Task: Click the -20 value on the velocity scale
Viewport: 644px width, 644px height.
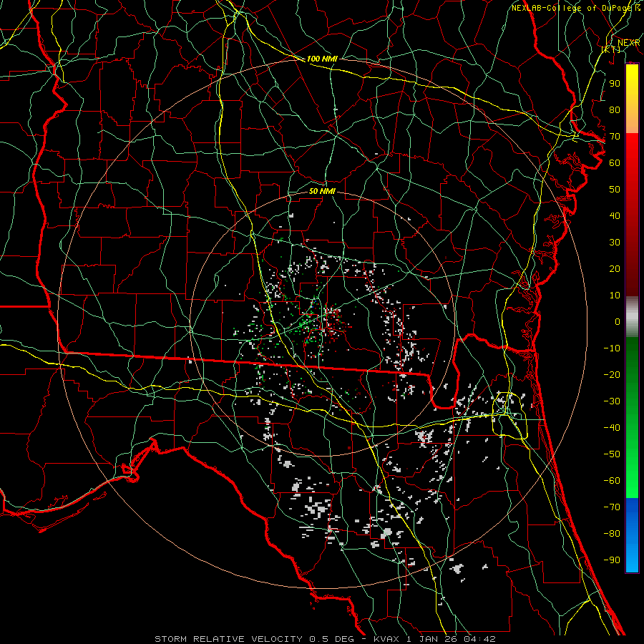Action: pyautogui.click(x=612, y=374)
